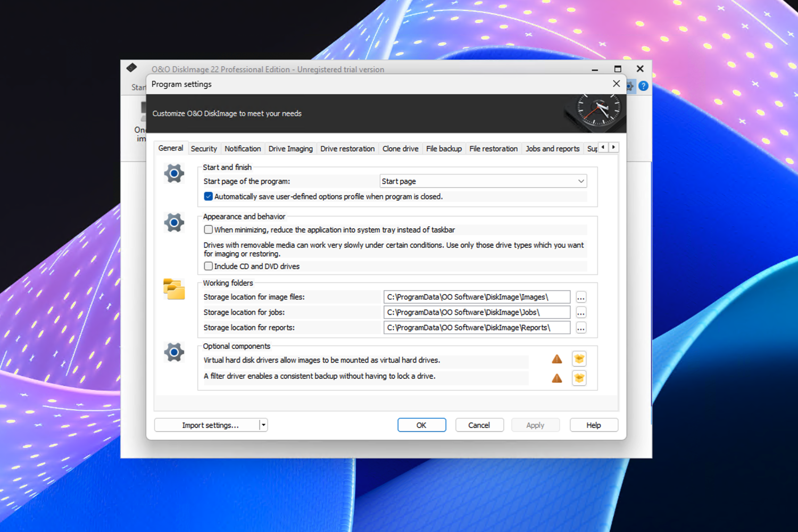Open the File backup tab
Image resolution: width=798 pixels, height=532 pixels.
pos(444,149)
